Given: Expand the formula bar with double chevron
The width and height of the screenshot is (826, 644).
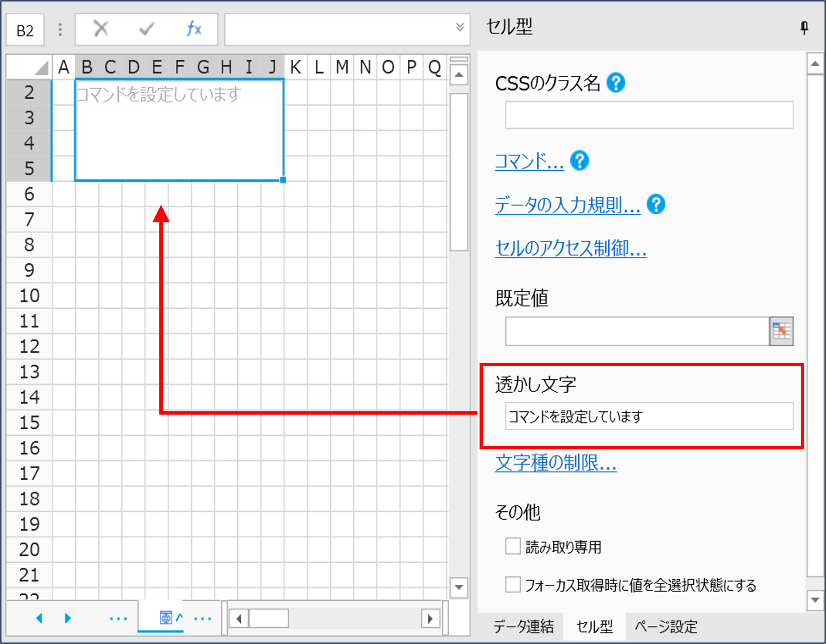Looking at the screenshot, I should pos(460,27).
